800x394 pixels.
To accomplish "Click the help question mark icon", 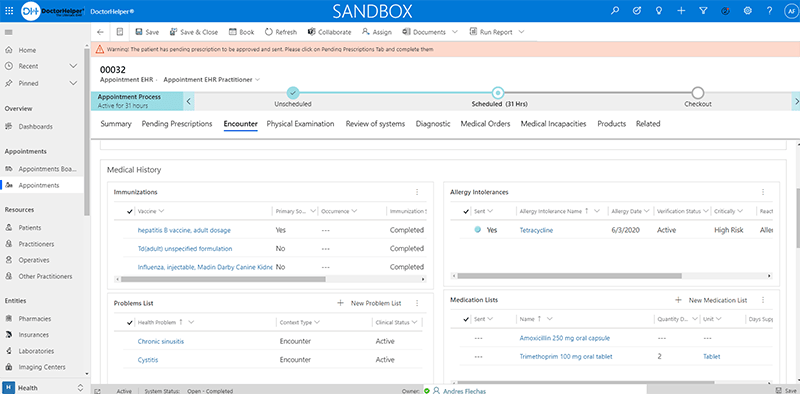I will [x=769, y=11].
